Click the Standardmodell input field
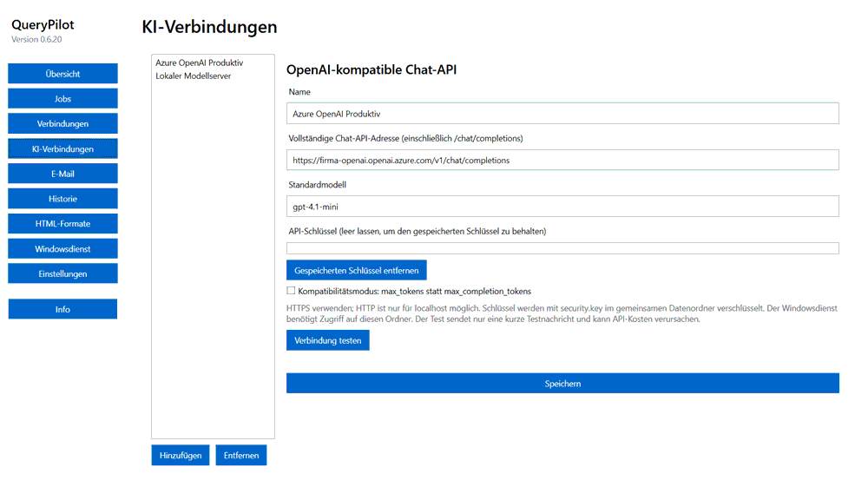868x487 pixels. 562,207
